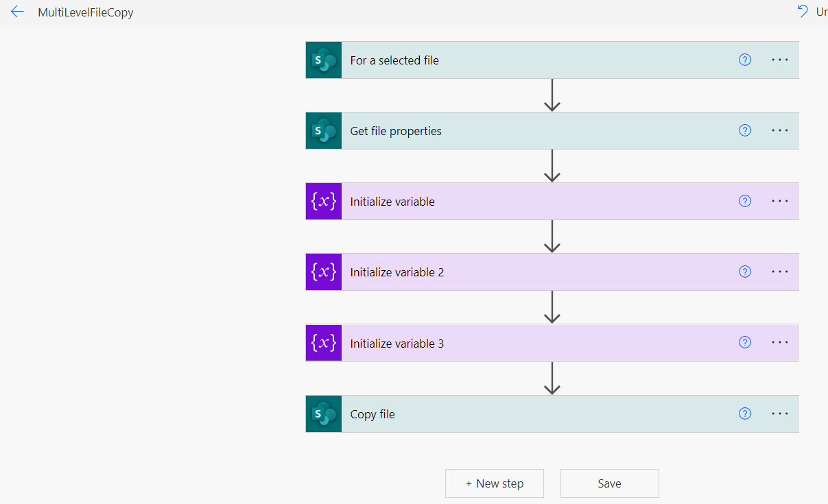
Task: Open help for 'Initialize variable' step
Action: pyautogui.click(x=745, y=201)
